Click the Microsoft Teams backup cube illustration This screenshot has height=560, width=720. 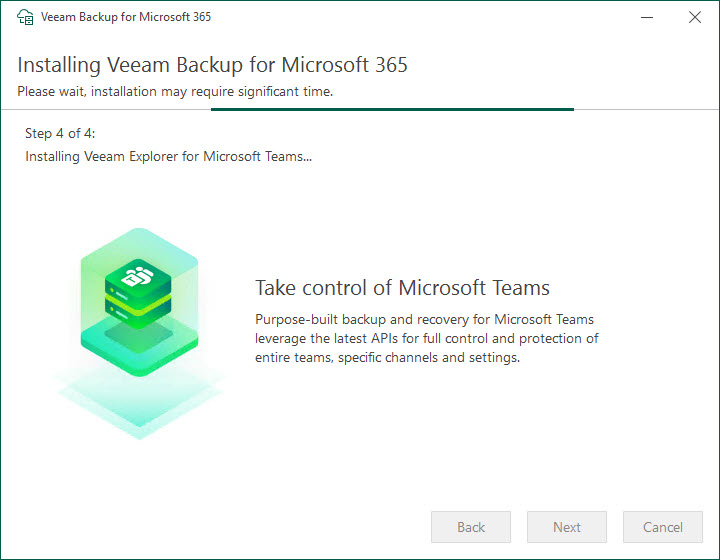140,333
